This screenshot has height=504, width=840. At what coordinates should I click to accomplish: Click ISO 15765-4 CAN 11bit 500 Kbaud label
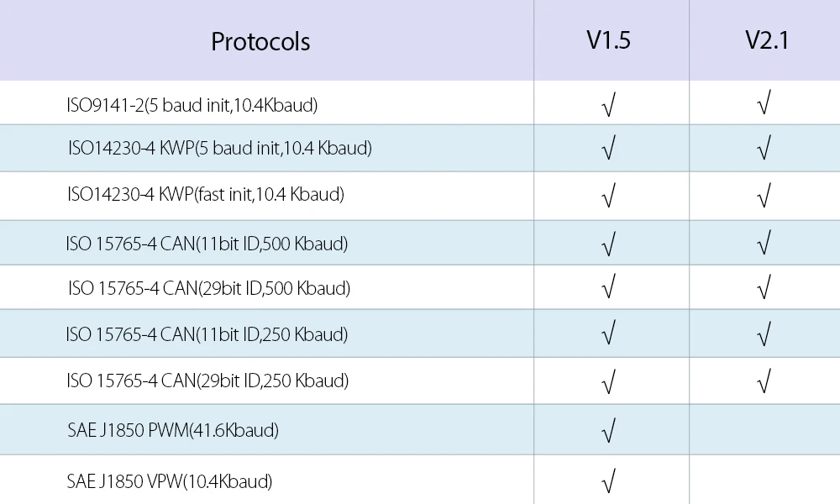click(x=207, y=244)
